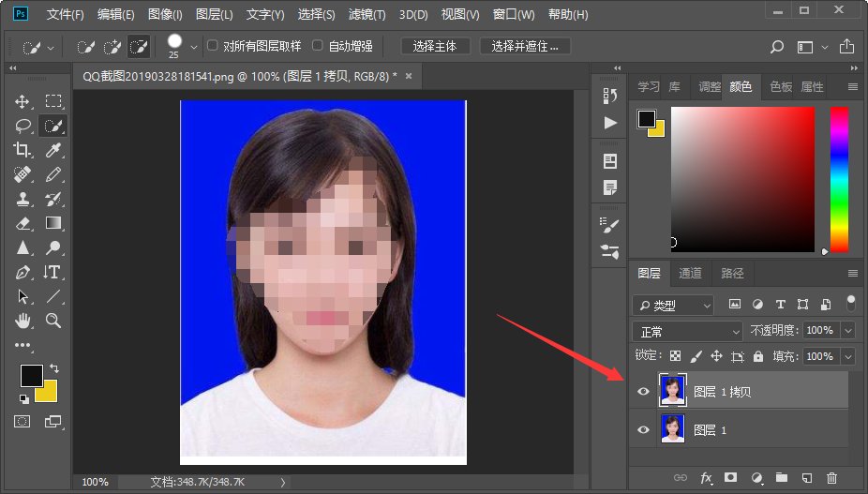Switch to the 通道 tab
The width and height of the screenshot is (868, 494).
(x=690, y=273)
